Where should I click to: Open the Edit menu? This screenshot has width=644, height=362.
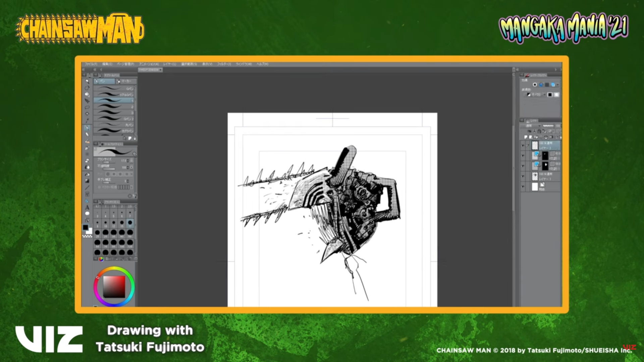107,64
